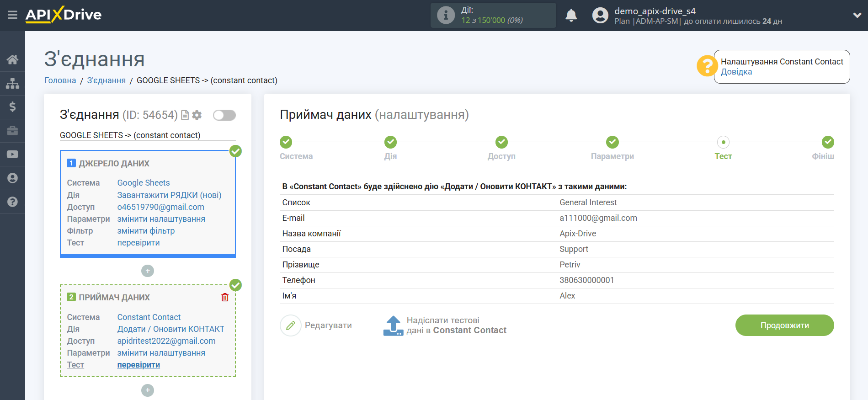Screen dimensions: 868x400
Task: Go to the Фініш step
Action: (828, 142)
